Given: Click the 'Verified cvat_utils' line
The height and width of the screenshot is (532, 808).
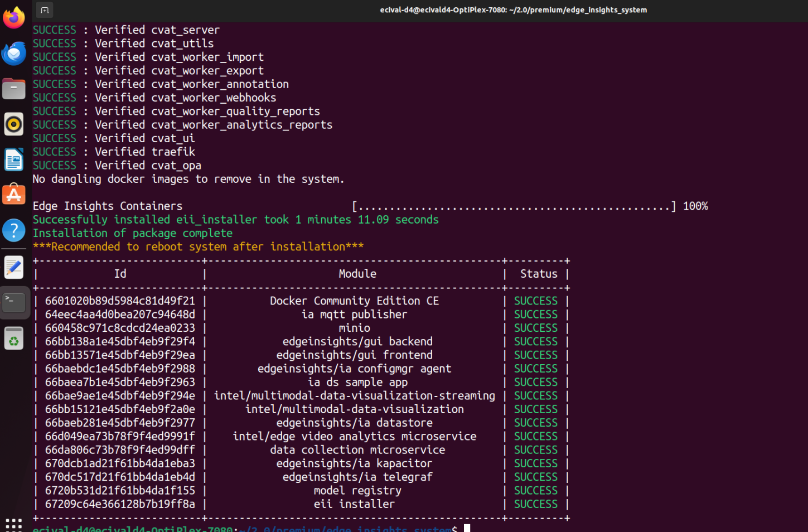Looking at the screenshot, I should tap(123, 43).
